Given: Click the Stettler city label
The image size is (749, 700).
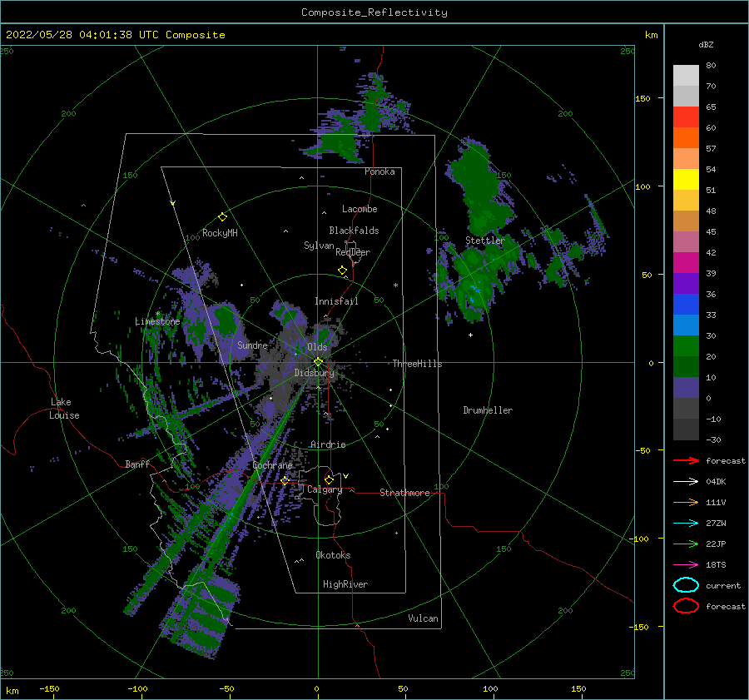Looking at the screenshot, I should click(x=485, y=241).
